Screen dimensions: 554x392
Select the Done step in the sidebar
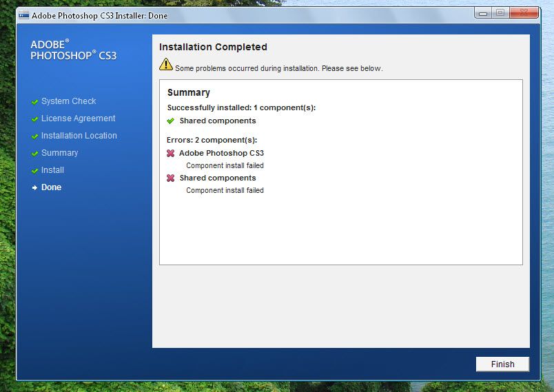(x=51, y=187)
